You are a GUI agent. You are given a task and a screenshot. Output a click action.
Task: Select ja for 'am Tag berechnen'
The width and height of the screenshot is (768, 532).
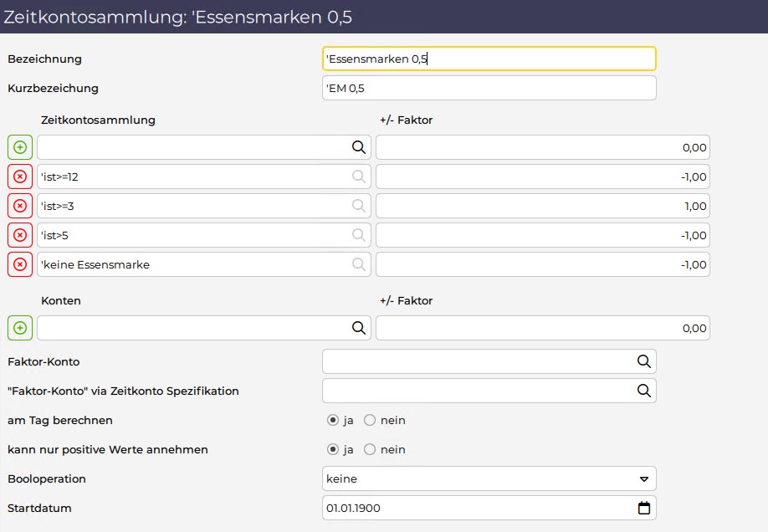pyautogui.click(x=333, y=420)
